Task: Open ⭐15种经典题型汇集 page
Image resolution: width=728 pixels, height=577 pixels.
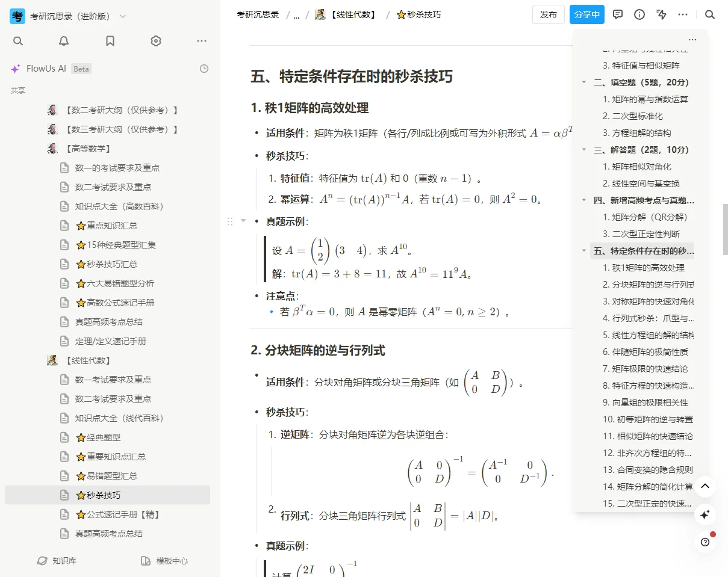Action: (x=116, y=245)
